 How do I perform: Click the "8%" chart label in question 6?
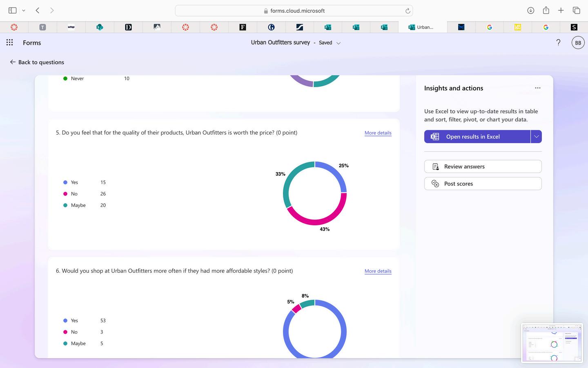(x=305, y=296)
